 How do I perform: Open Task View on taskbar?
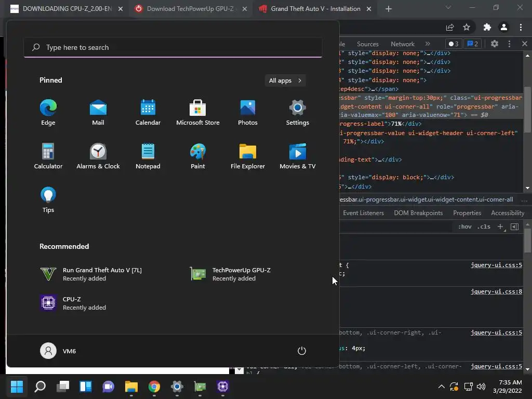pos(63,387)
